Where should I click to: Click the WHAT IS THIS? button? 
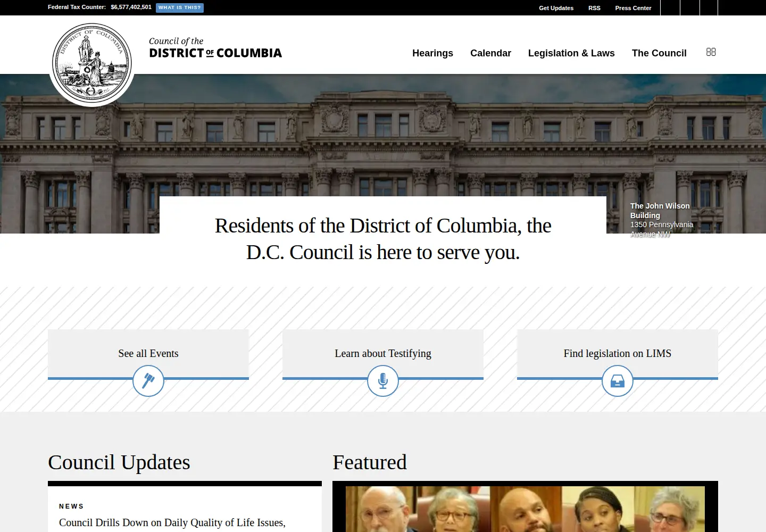[180, 7]
